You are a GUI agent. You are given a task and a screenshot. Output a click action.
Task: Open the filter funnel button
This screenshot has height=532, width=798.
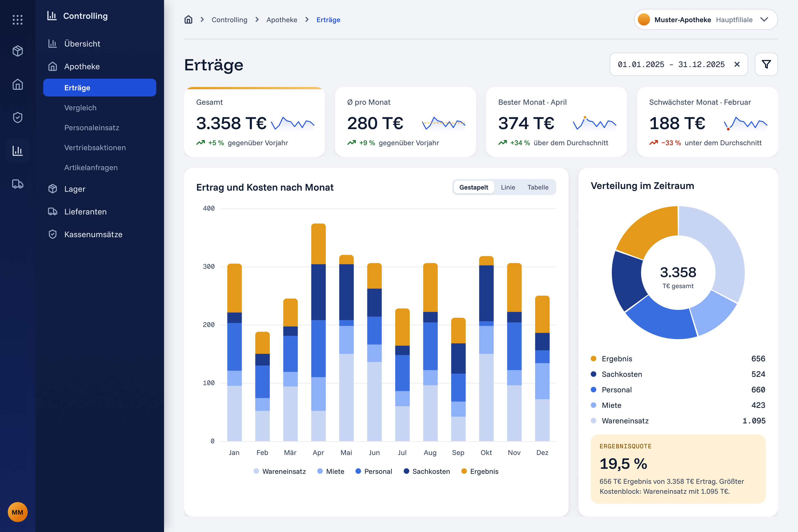point(766,64)
